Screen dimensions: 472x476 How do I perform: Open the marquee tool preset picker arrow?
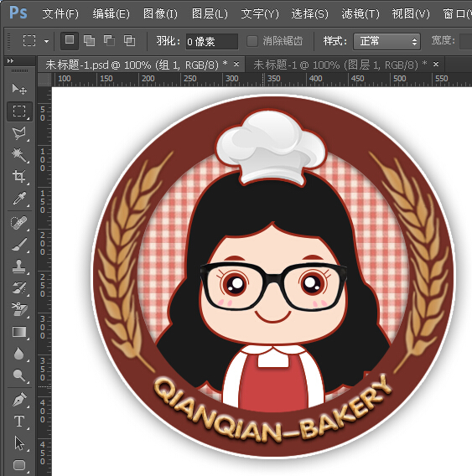(x=46, y=41)
